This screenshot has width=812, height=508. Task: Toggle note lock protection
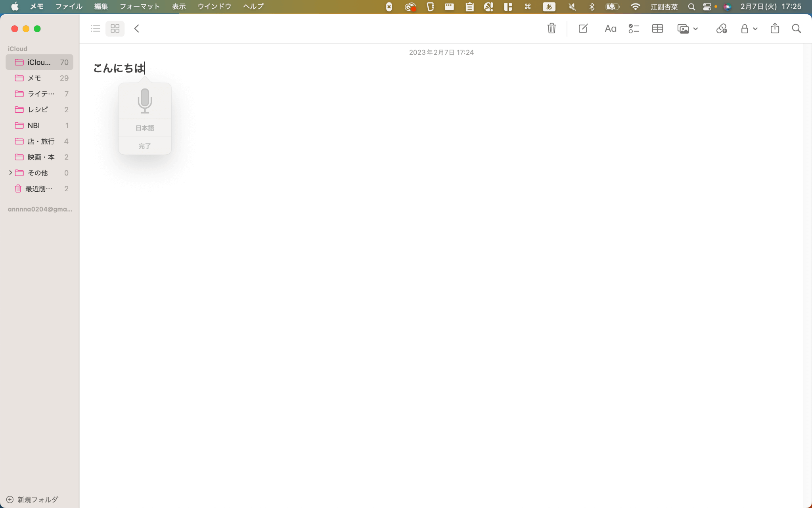[x=745, y=29]
